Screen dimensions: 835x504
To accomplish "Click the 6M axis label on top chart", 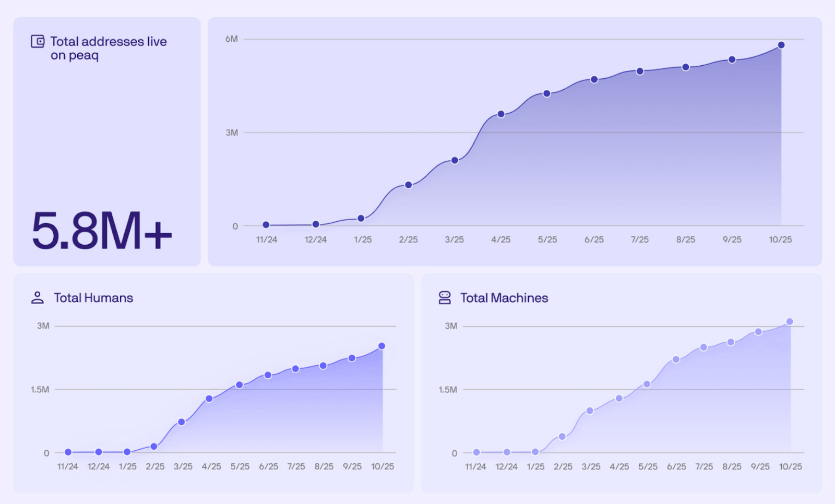I will click(x=232, y=39).
